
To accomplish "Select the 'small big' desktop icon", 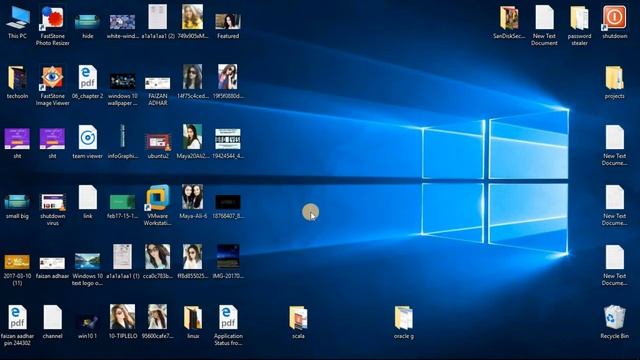I will pos(18,202).
